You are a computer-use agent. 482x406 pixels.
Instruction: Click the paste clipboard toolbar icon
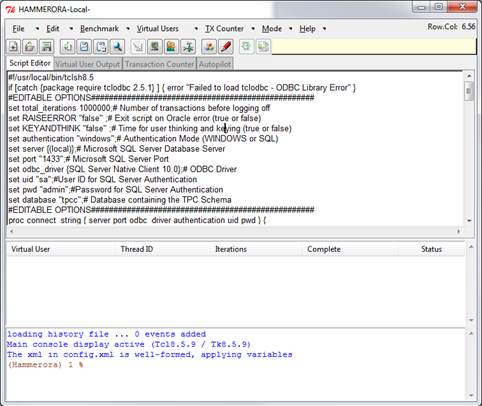[x=100, y=46]
